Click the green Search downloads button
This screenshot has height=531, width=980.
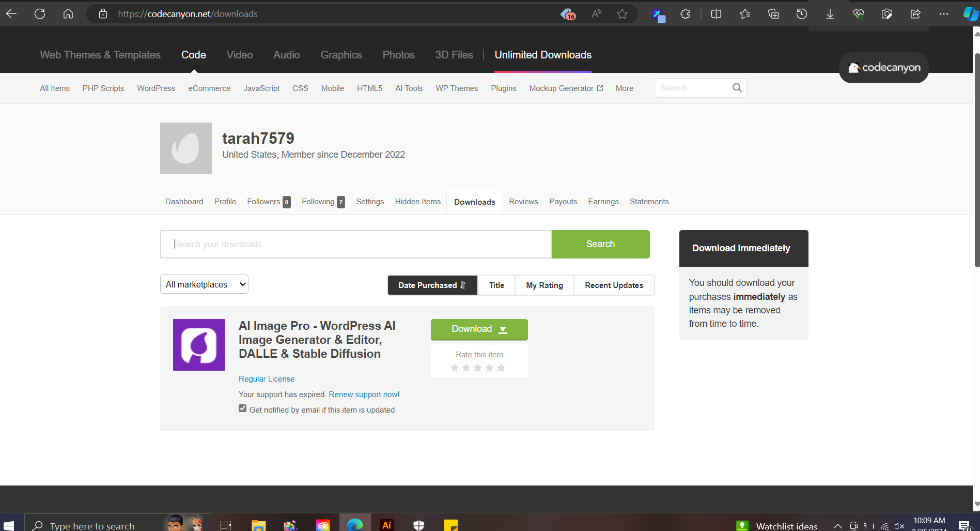point(600,244)
